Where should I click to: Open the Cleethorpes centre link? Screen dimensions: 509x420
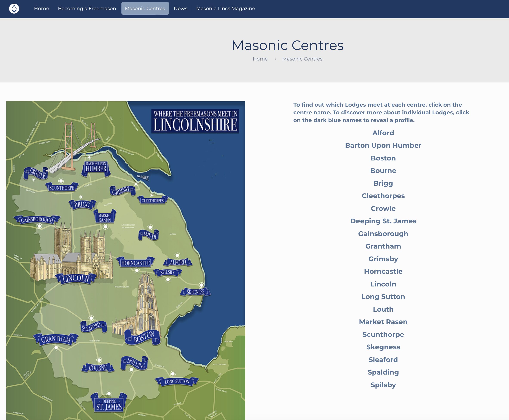click(x=383, y=196)
